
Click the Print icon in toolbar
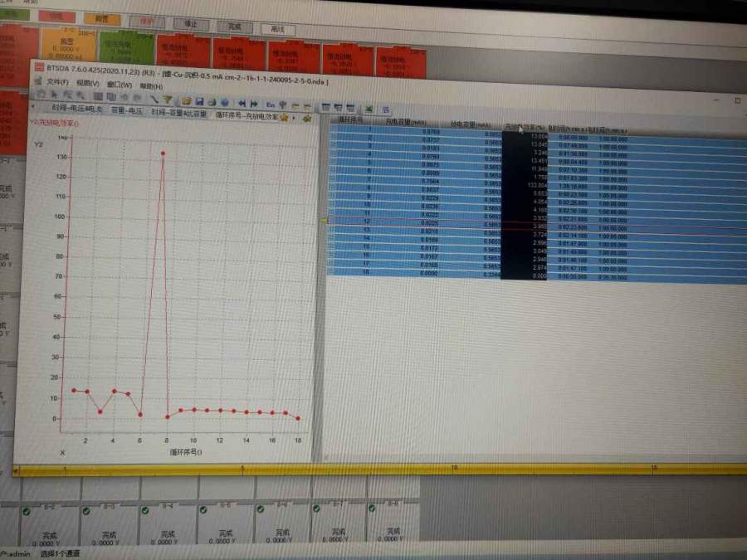pyautogui.click(x=210, y=100)
